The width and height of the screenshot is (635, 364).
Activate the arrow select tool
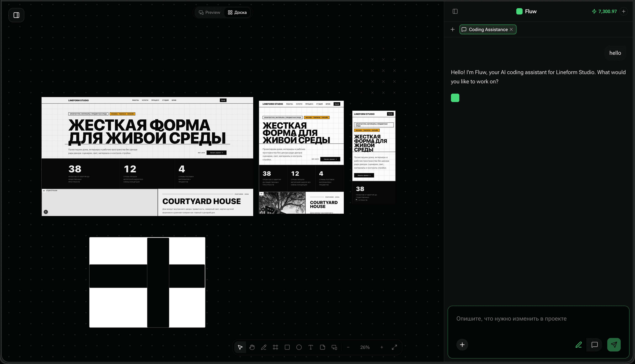[x=240, y=347]
